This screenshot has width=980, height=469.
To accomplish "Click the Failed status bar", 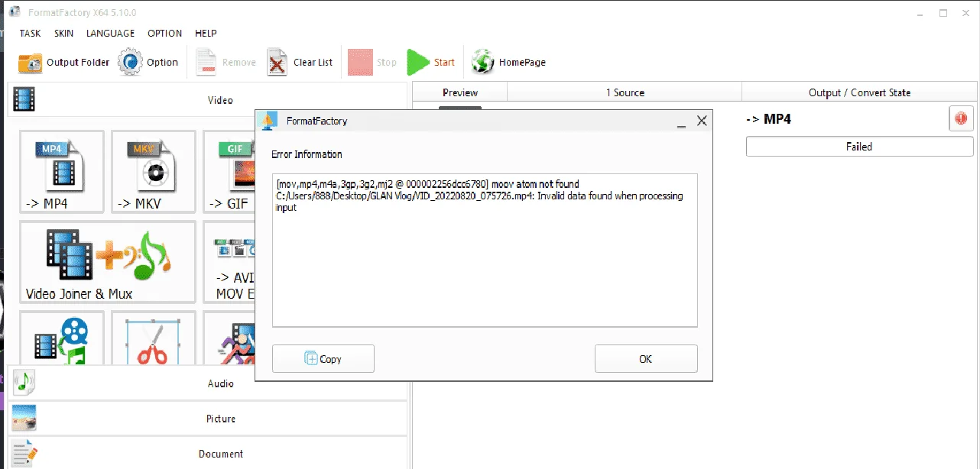I will pyautogui.click(x=859, y=147).
